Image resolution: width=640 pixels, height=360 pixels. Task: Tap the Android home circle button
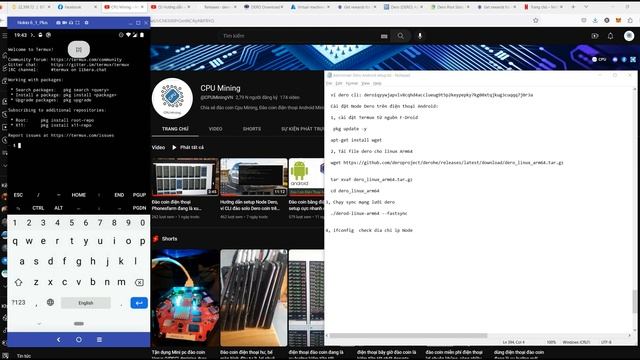pyautogui.click(x=79, y=340)
